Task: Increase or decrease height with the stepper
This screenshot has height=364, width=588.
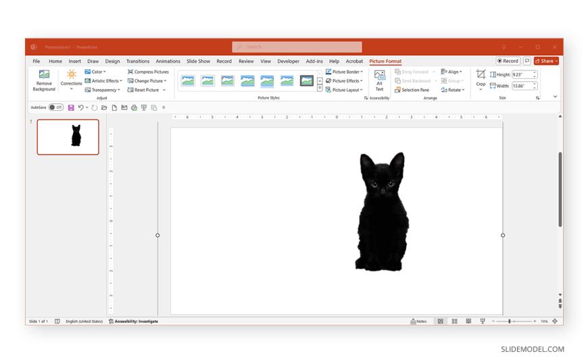Action: (x=535, y=74)
